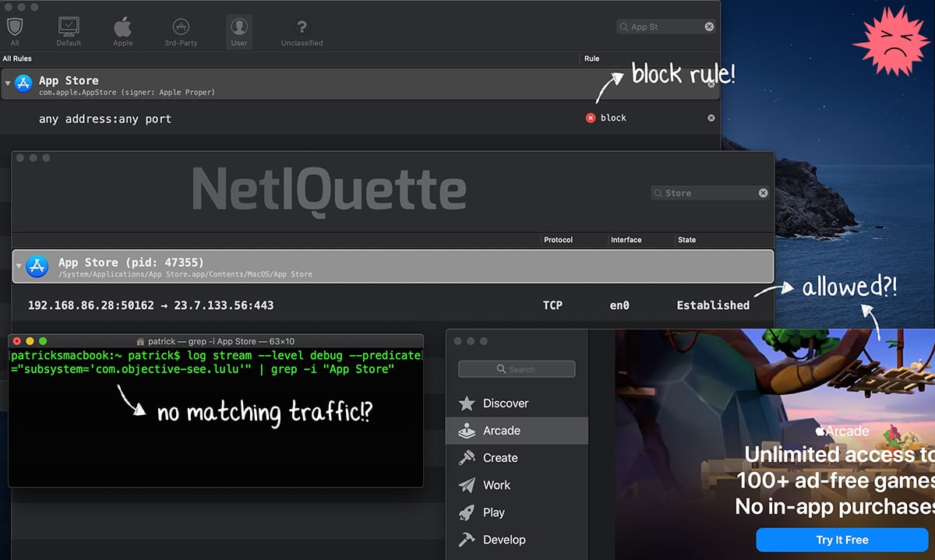Click the Terminal window title bar text
The width and height of the screenshot is (935, 560).
click(x=221, y=341)
